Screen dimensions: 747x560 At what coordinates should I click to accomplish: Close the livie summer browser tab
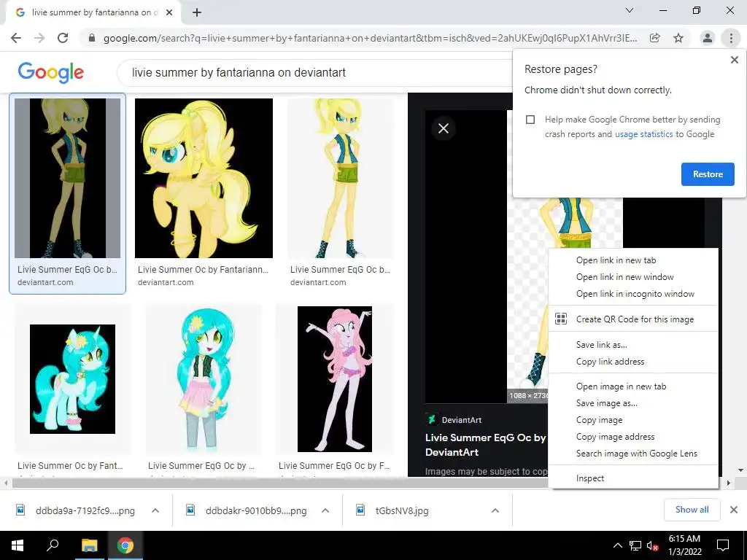pyautogui.click(x=169, y=12)
